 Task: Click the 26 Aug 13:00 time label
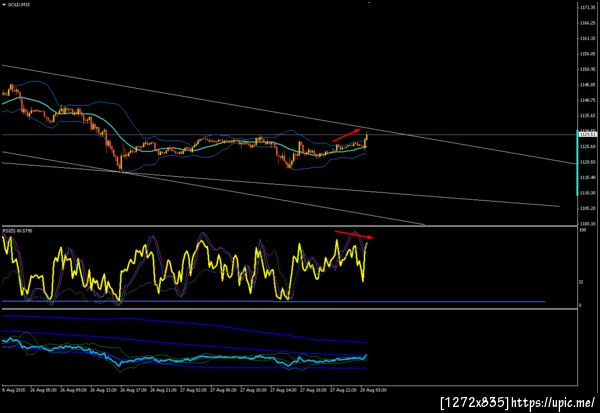click(x=103, y=390)
